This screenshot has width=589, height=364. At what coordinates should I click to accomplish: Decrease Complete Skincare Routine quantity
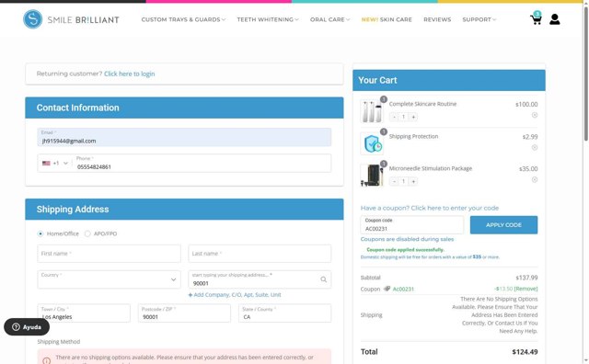click(394, 117)
